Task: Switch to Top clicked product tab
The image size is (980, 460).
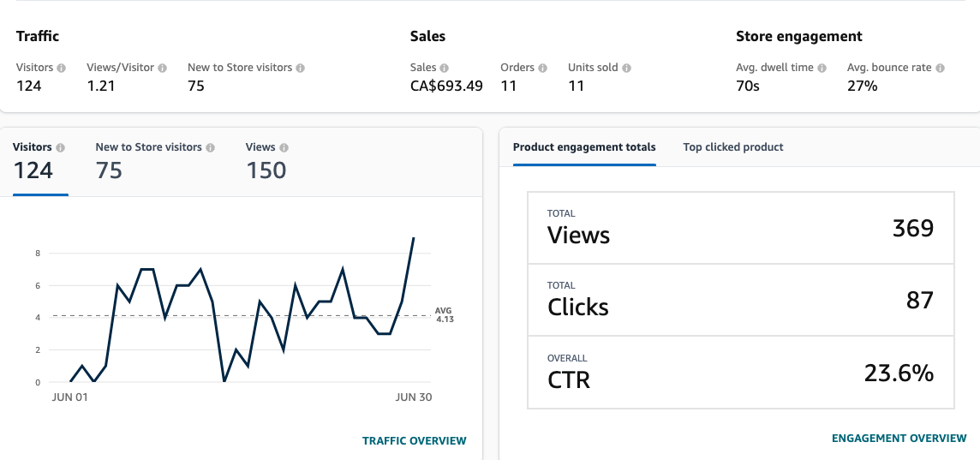Action: [733, 147]
